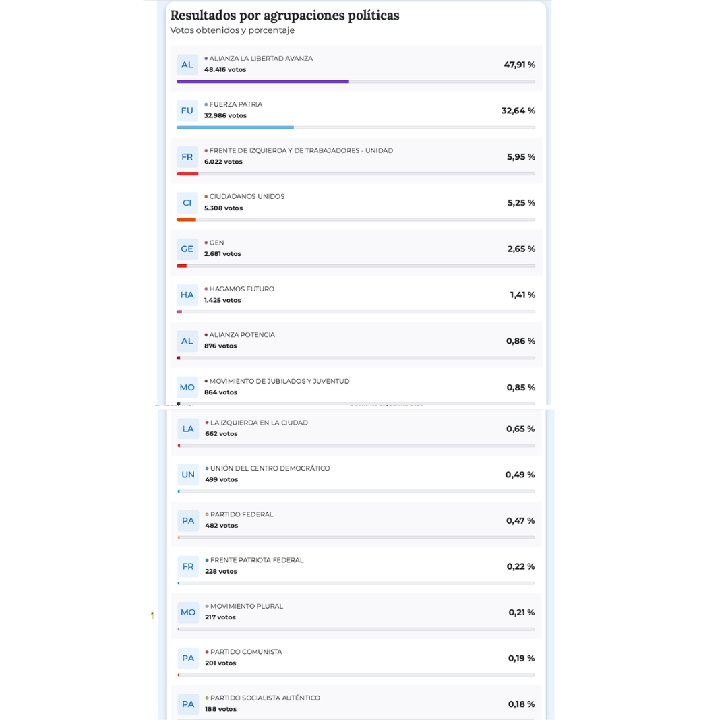Click the HA badge for Hagamos Futuro
The image size is (728, 728).
coord(187,295)
